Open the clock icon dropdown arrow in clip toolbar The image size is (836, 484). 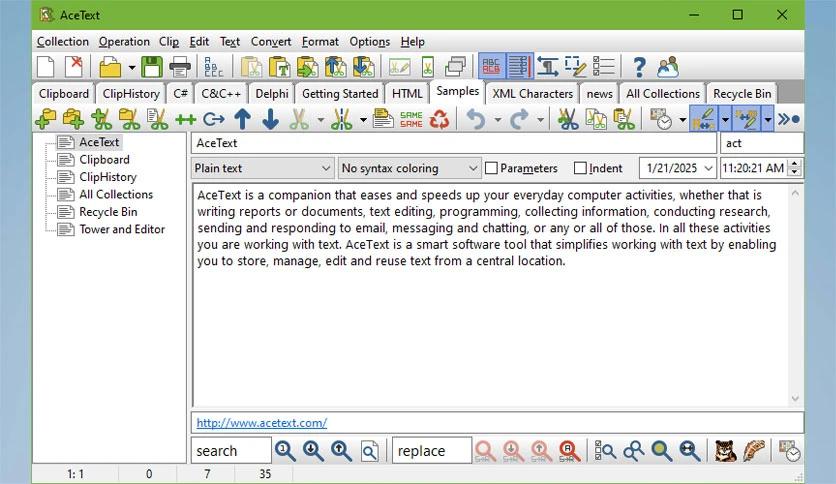[682, 120]
